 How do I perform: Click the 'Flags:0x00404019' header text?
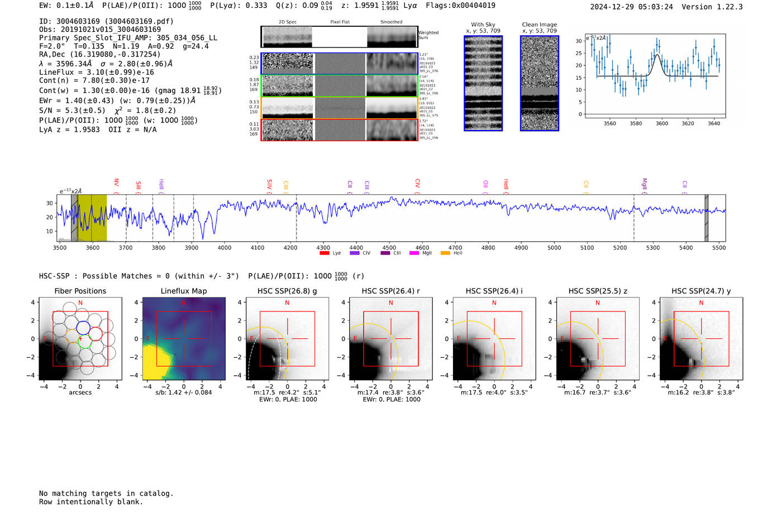[x=460, y=6]
